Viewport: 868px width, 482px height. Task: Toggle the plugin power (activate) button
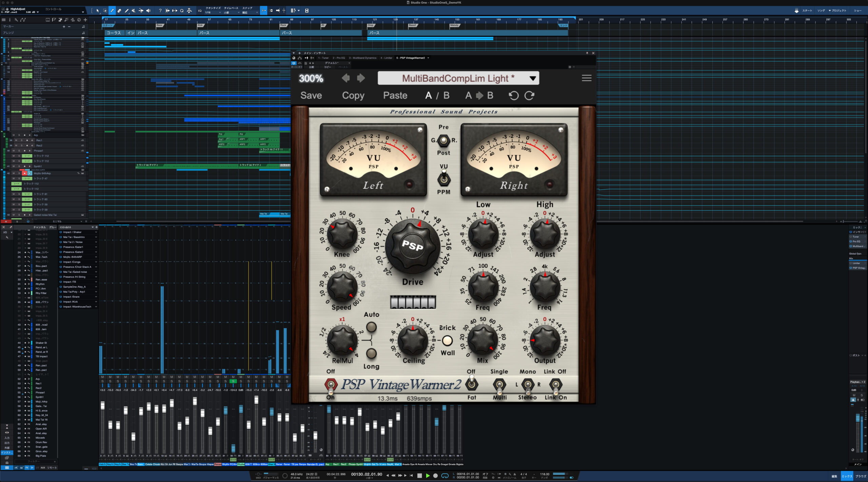(x=294, y=63)
